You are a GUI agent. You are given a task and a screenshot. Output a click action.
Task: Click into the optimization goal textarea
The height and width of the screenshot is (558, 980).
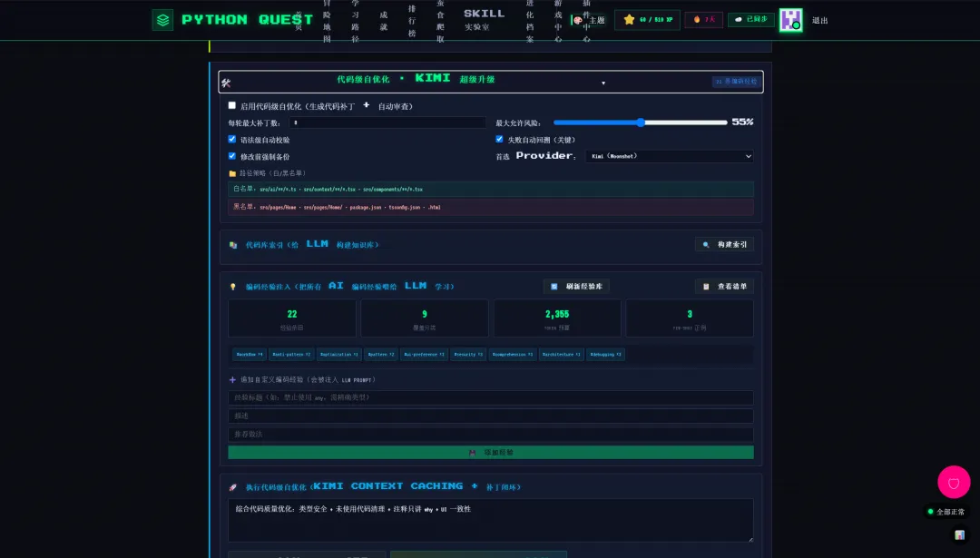click(x=491, y=520)
